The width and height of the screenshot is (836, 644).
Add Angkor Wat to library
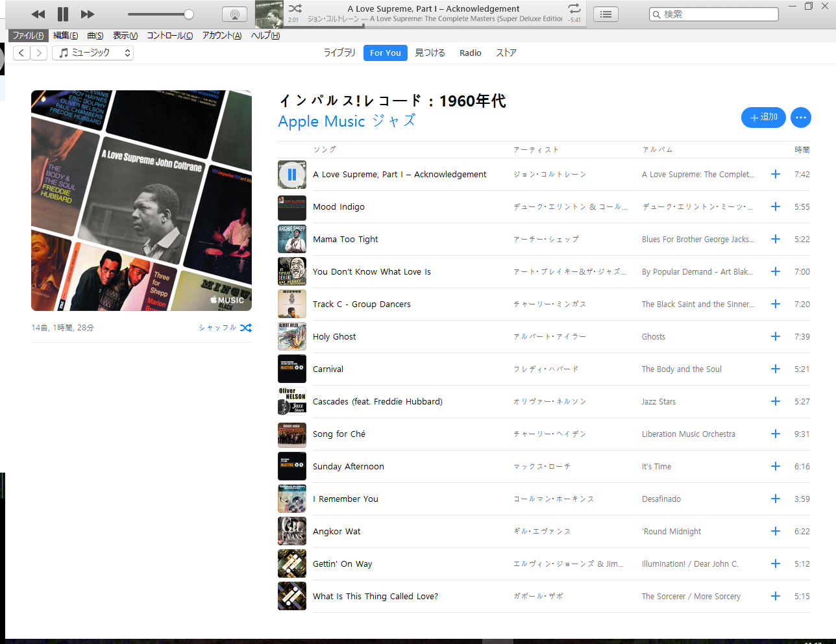pyautogui.click(x=775, y=531)
